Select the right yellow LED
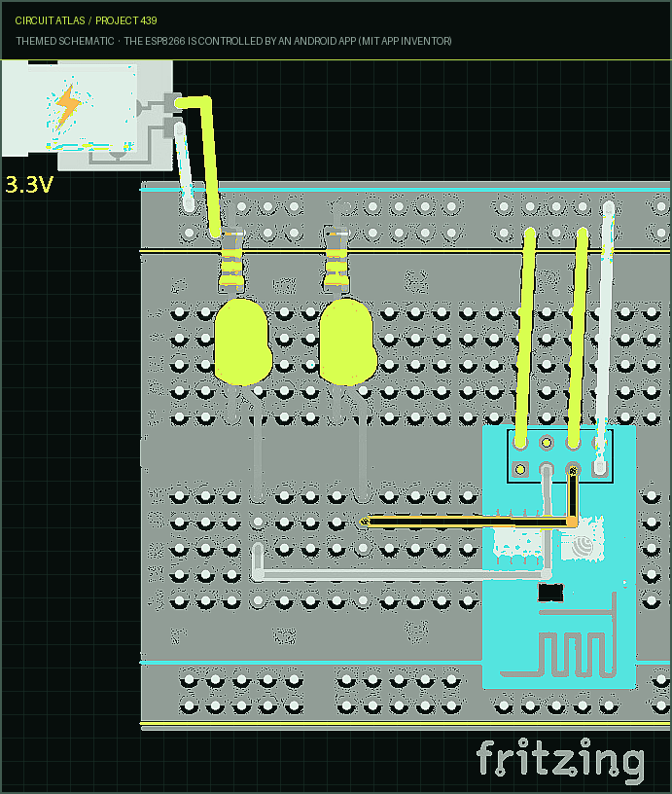Viewport: 672px width, 794px height. coord(348,342)
